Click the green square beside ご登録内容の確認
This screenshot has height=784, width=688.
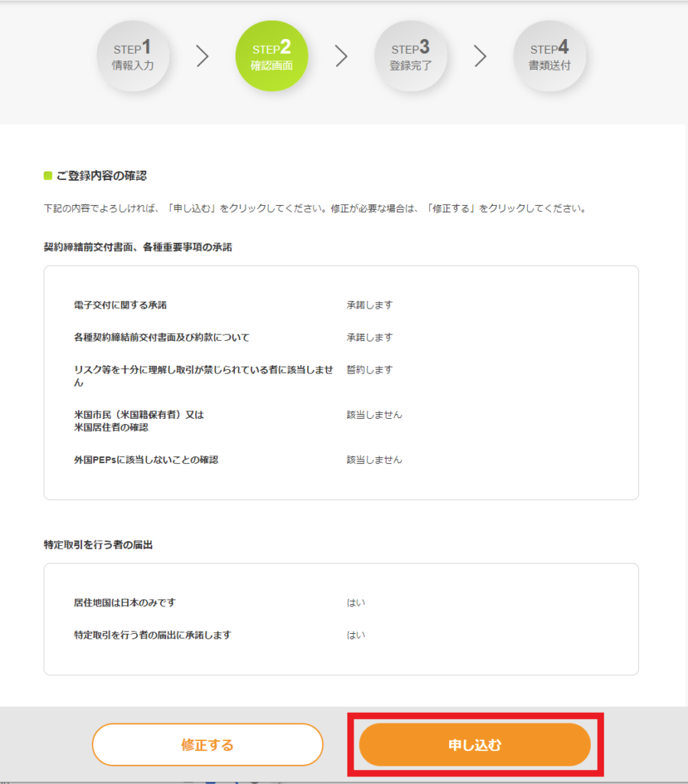point(48,175)
